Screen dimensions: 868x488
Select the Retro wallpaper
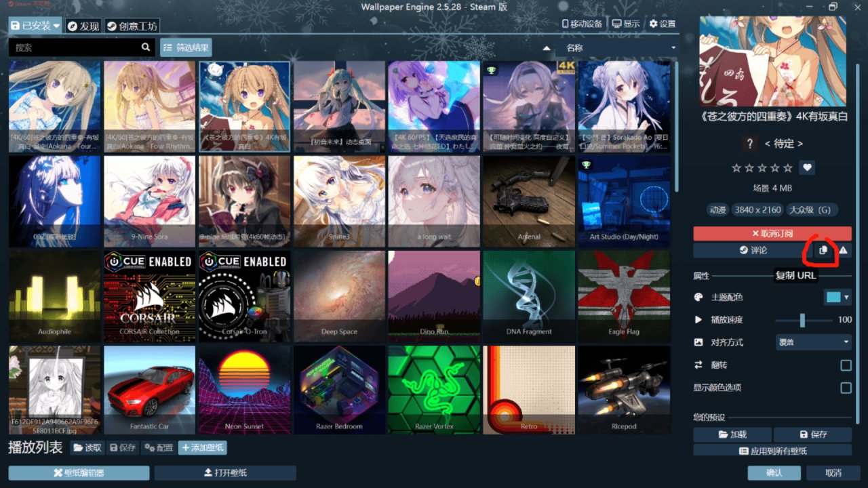pyautogui.click(x=529, y=390)
